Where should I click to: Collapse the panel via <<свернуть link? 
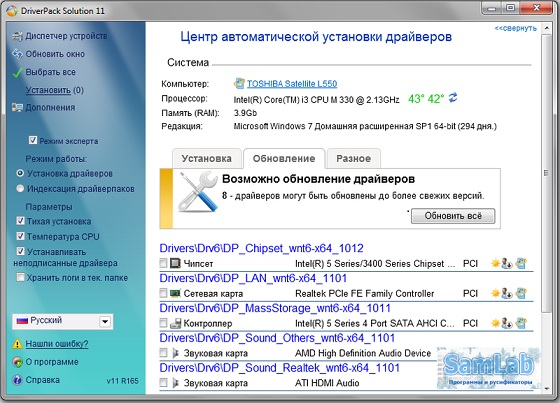[515, 28]
